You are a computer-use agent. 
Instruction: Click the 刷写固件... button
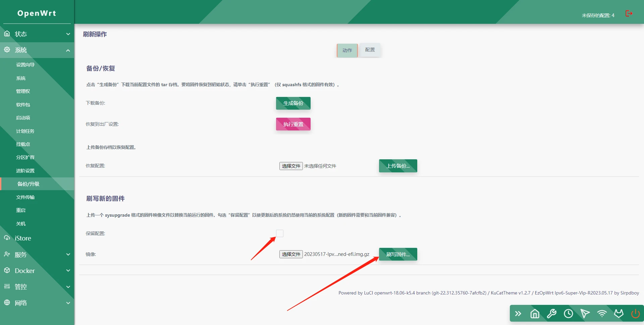[x=398, y=254]
